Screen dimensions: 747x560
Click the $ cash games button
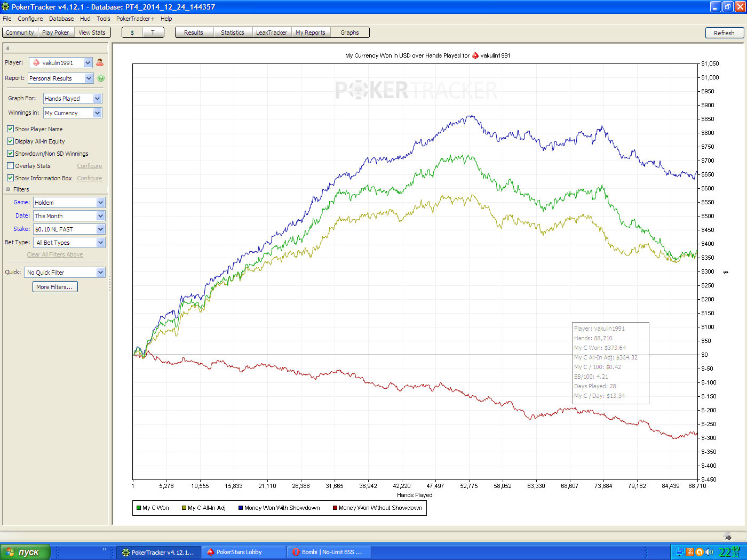(x=132, y=33)
